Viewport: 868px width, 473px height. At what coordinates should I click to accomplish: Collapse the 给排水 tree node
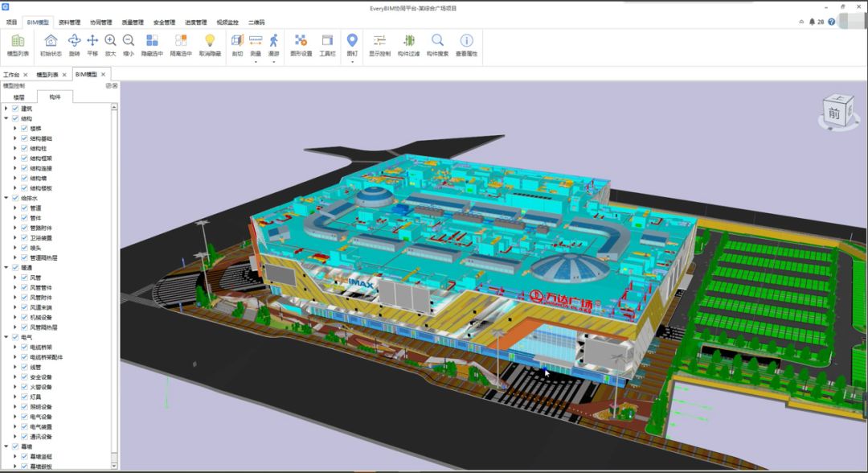6,198
